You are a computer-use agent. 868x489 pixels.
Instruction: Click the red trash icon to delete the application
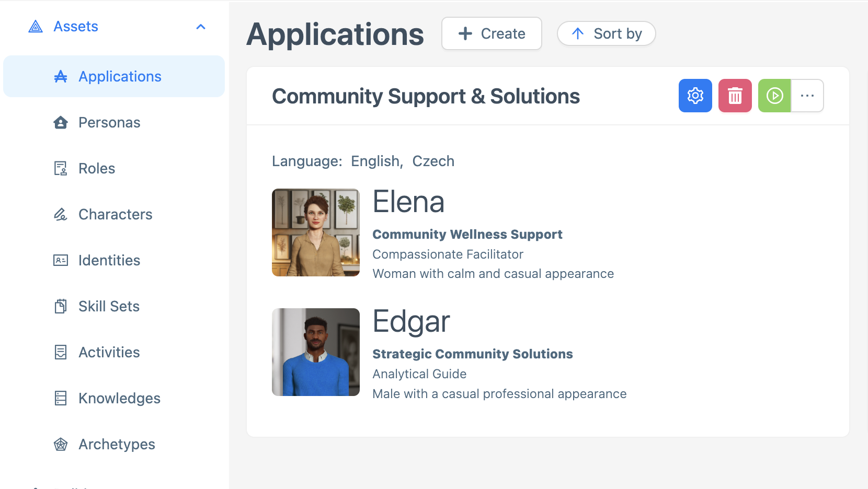[735, 96]
